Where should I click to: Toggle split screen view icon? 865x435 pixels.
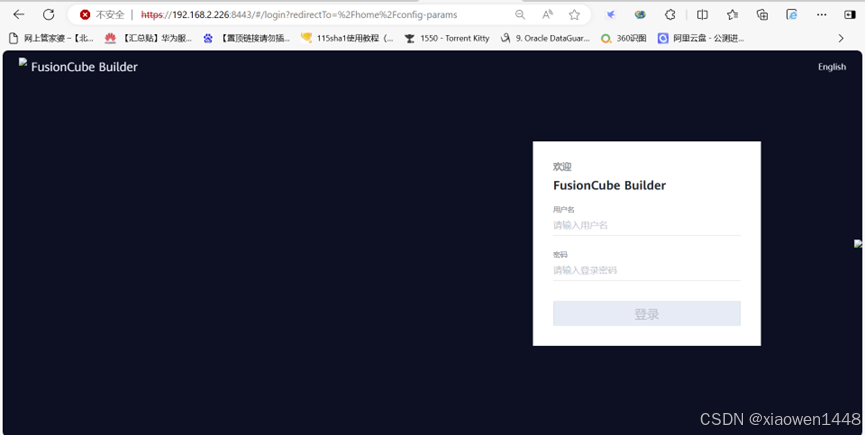coord(702,15)
